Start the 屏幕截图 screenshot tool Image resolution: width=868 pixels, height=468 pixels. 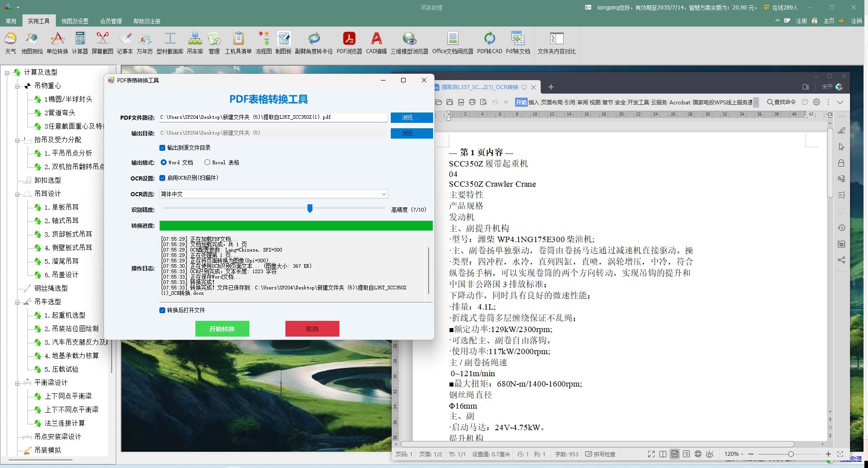(102, 43)
